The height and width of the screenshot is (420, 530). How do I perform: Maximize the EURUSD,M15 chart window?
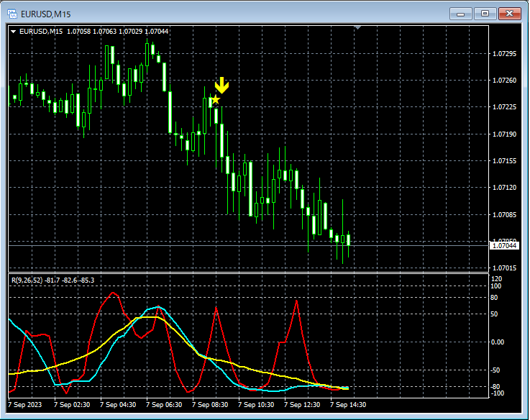485,14
